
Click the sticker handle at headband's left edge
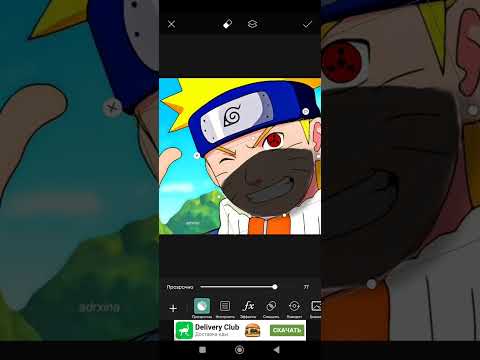pyautogui.click(x=197, y=155)
